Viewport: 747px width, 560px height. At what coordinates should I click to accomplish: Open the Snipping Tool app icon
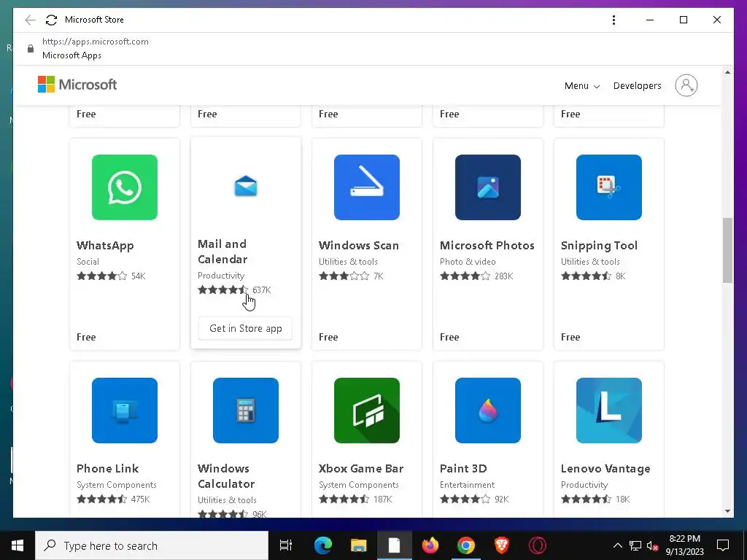pos(609,187)
